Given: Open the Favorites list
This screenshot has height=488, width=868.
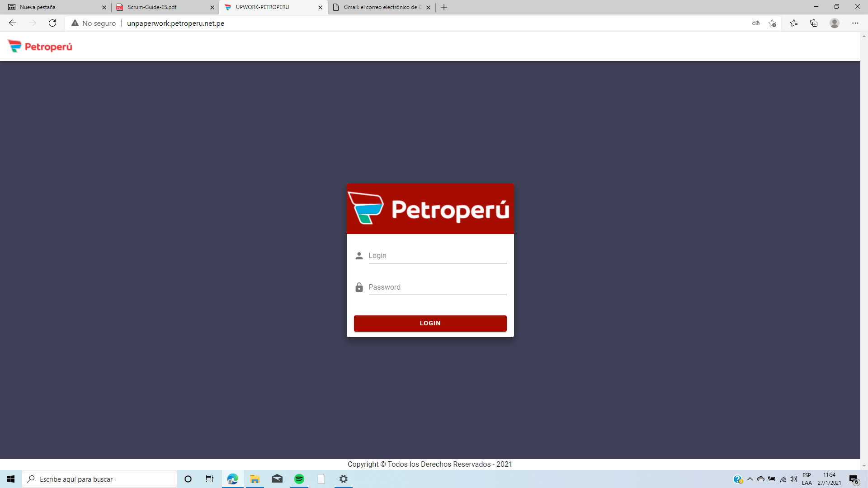Looking at the screenshot, I should tap(794, 23).
